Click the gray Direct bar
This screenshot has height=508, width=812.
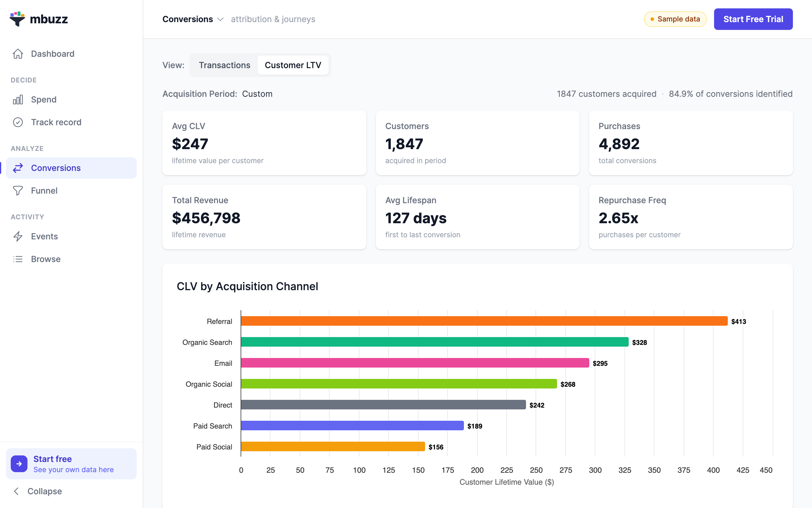384,405
